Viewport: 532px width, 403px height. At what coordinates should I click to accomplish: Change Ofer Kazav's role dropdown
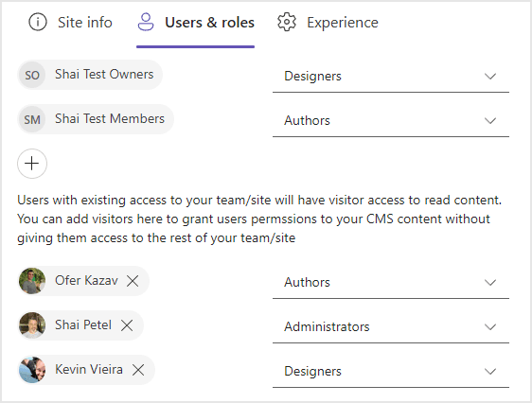(x=391, y=282)
